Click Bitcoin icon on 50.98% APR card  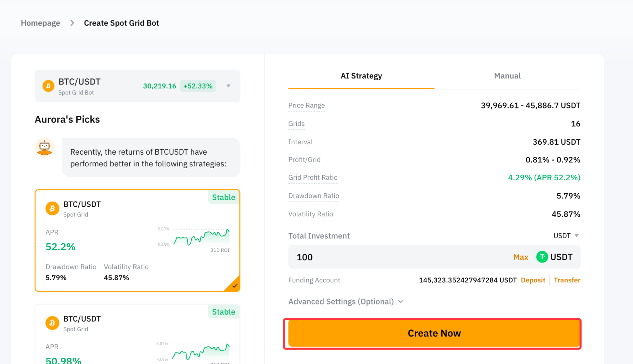click(52, 323)
